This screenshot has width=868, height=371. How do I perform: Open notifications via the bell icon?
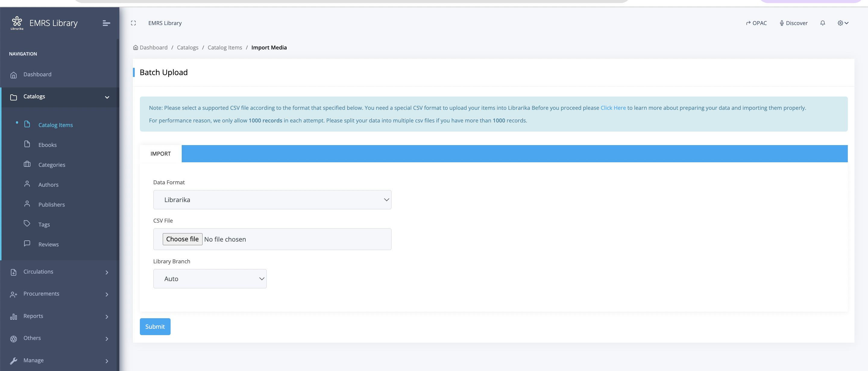tap(822, 23)
